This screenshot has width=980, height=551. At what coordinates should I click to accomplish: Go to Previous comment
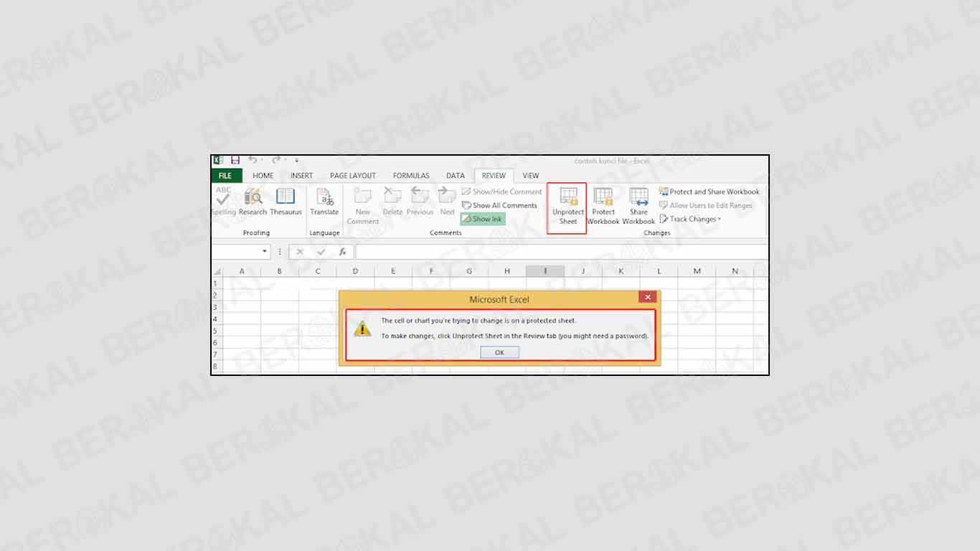tap(420, 201)
